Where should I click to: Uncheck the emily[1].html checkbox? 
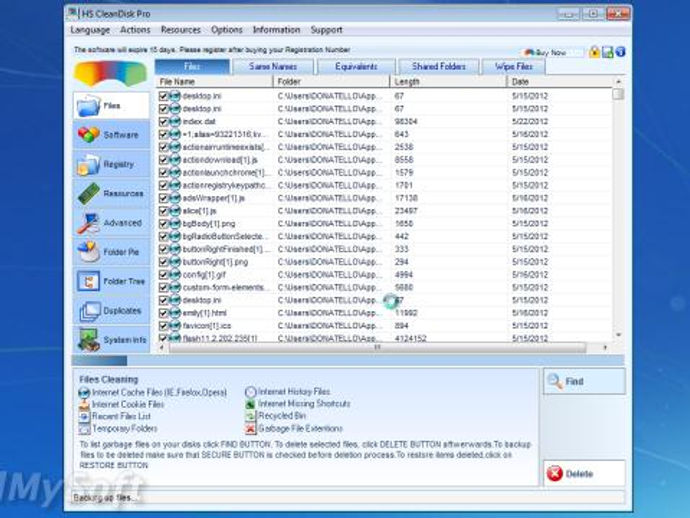(163, 313)
